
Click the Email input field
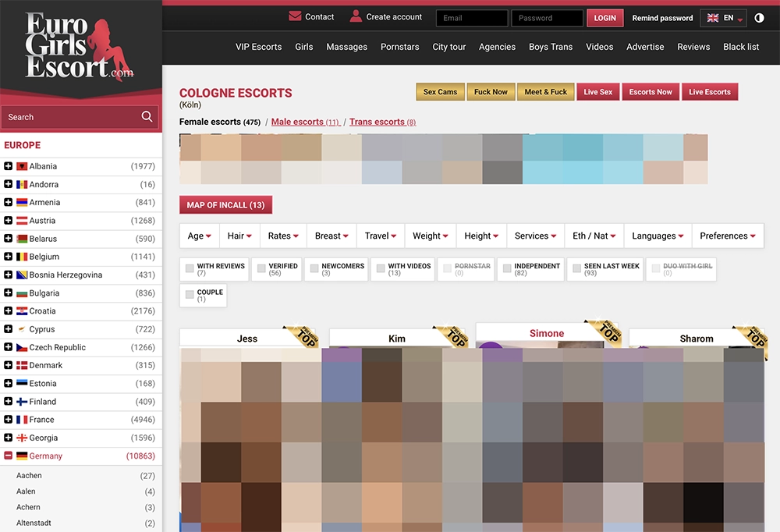[x=472, y=18]
